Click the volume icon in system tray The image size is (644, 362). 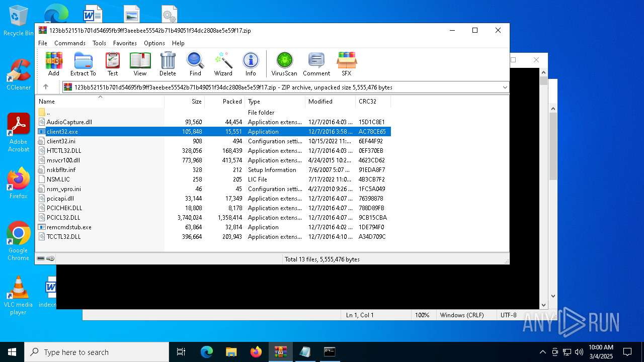pyautogui.click(x=579, y=352)
